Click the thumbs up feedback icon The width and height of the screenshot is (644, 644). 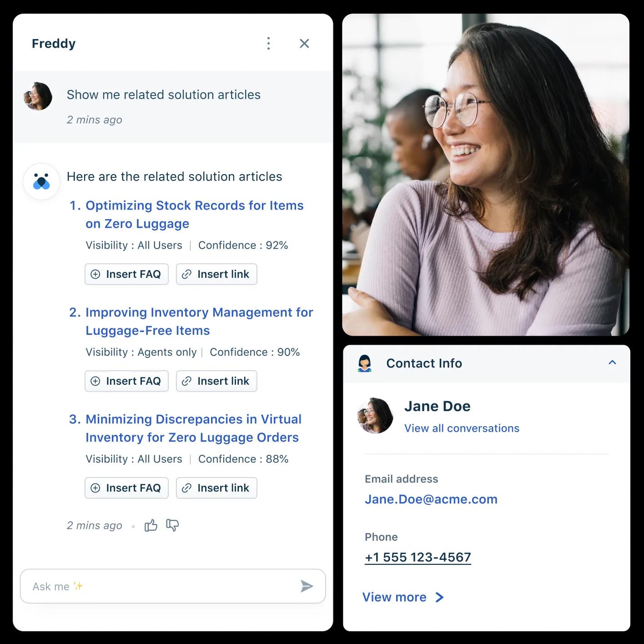(x=151, y=526)
